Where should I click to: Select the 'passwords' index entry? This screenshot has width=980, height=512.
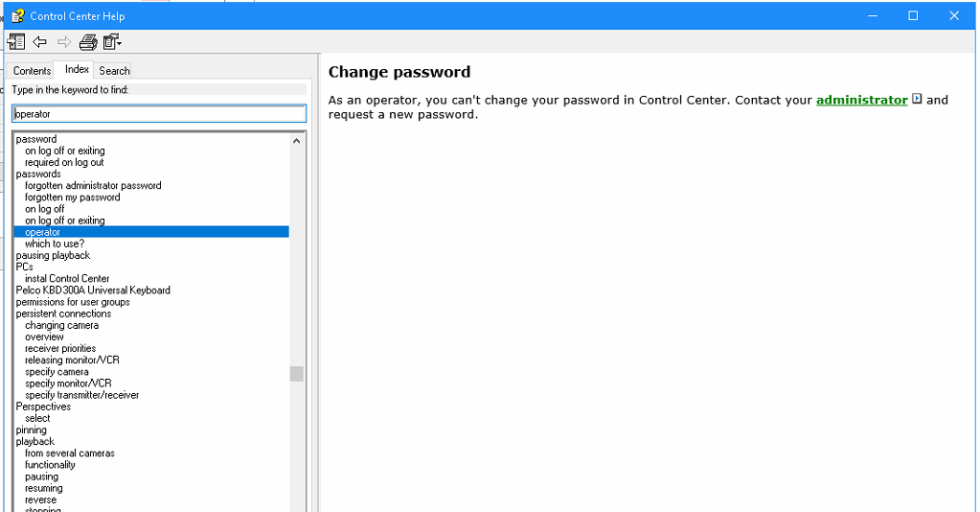pyautogui.click(x=38, y=174)
